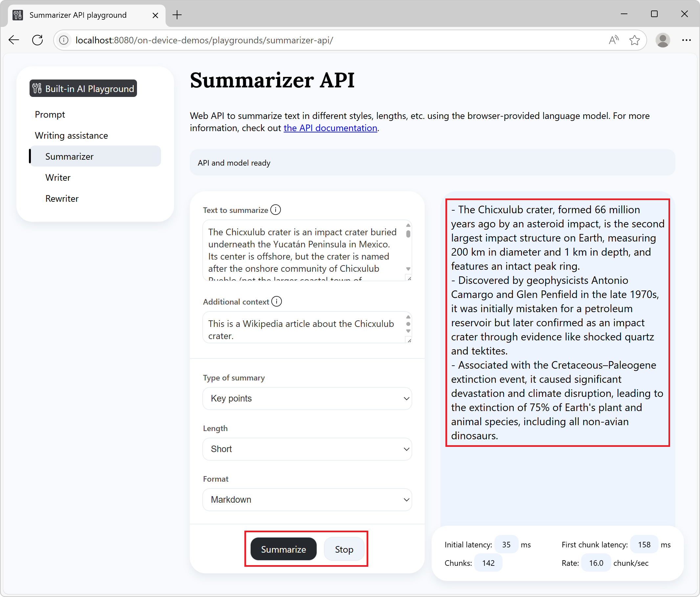Image resolution: width=700 pixels, height=597 pixels.
Task: Click the Read aloud icon in the address bar
Action: click(x=613, y=40)
